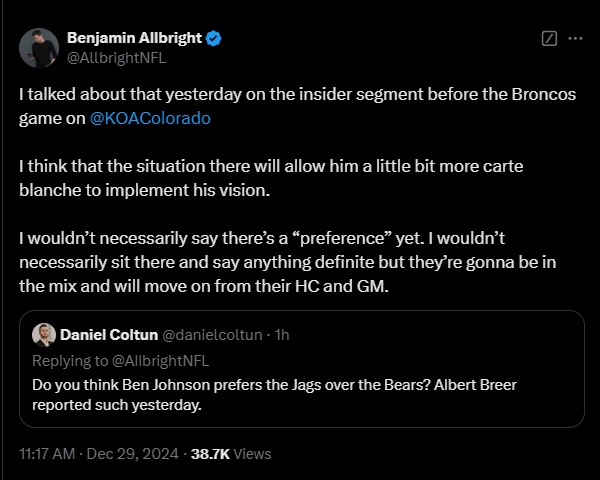
Task: Click the Grok icon beside more options
Action: pyautogui.click(x=548, y=39)
